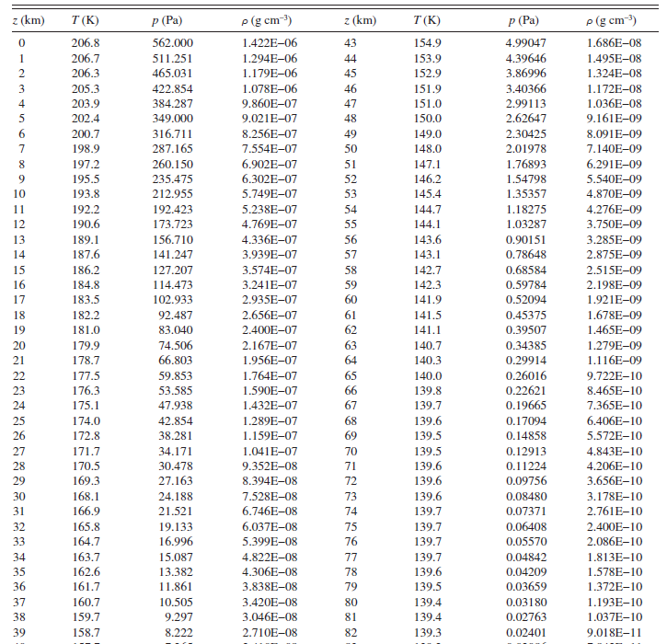
Task: Click the pressure value 156.710
Action: pos(173,239)
